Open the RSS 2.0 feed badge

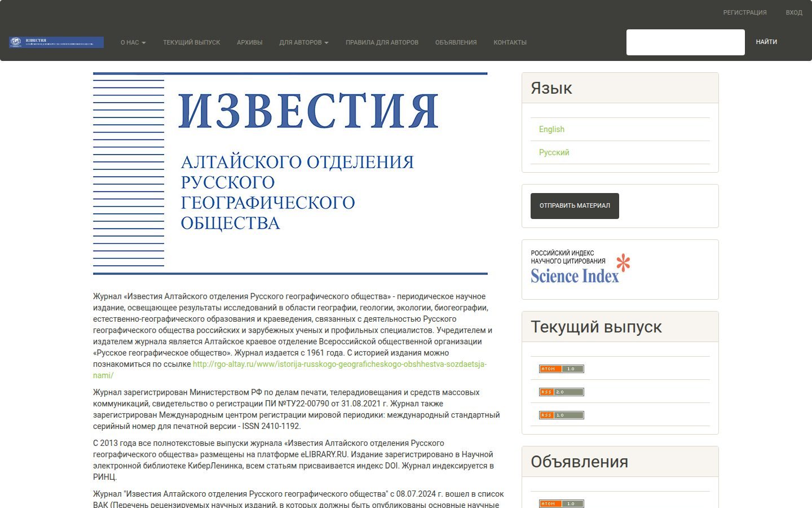(x=562, y=392)
